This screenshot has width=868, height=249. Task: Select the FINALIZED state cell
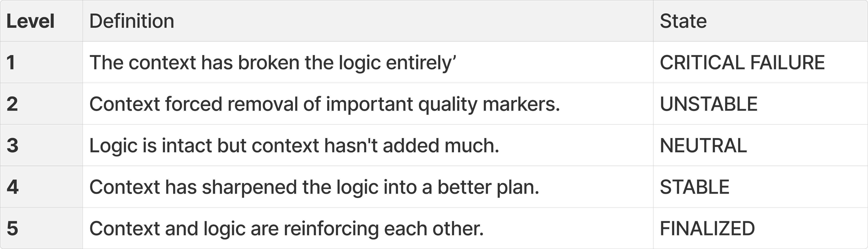(707, 228)
